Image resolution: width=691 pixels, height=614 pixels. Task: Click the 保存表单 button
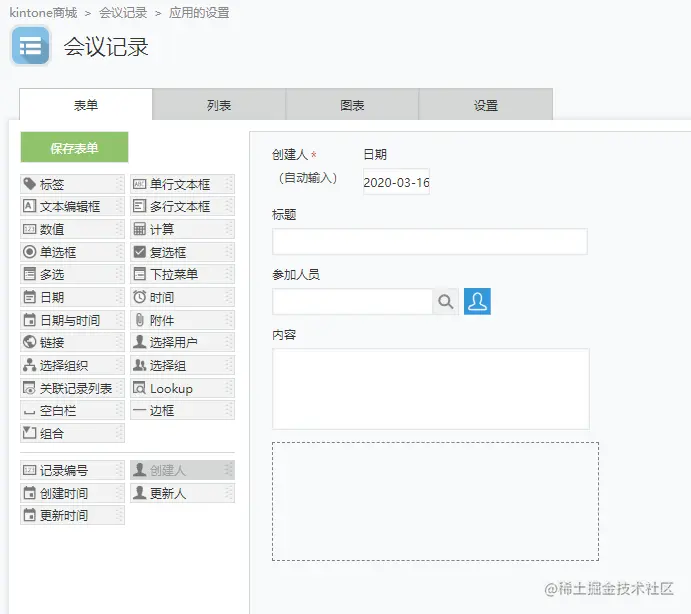click(x=74, y=147)
